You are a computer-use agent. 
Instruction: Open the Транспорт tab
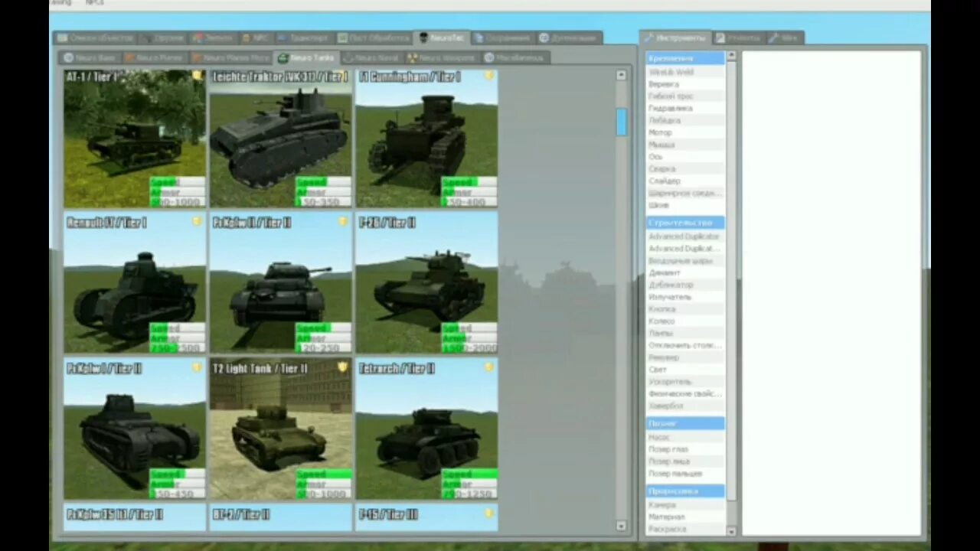[303, 37]
